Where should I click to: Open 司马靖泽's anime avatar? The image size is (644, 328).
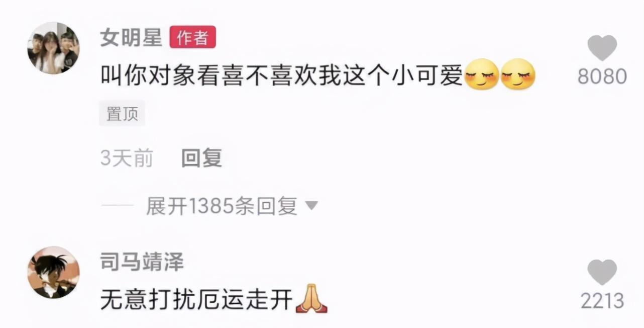coord(53,272)
